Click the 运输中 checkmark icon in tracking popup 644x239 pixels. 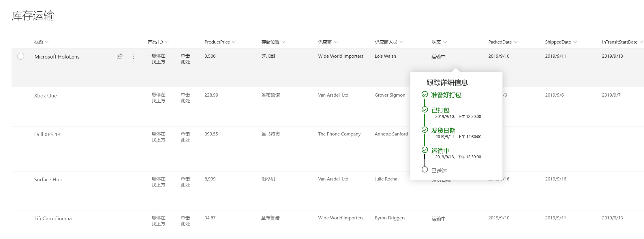click(x=425, y=150)
